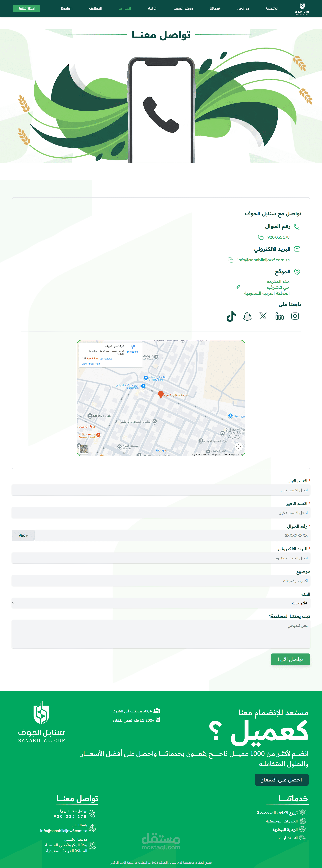Focus the الاسم الاول input field
Screen dimensions: 322x868
point(161,490)
